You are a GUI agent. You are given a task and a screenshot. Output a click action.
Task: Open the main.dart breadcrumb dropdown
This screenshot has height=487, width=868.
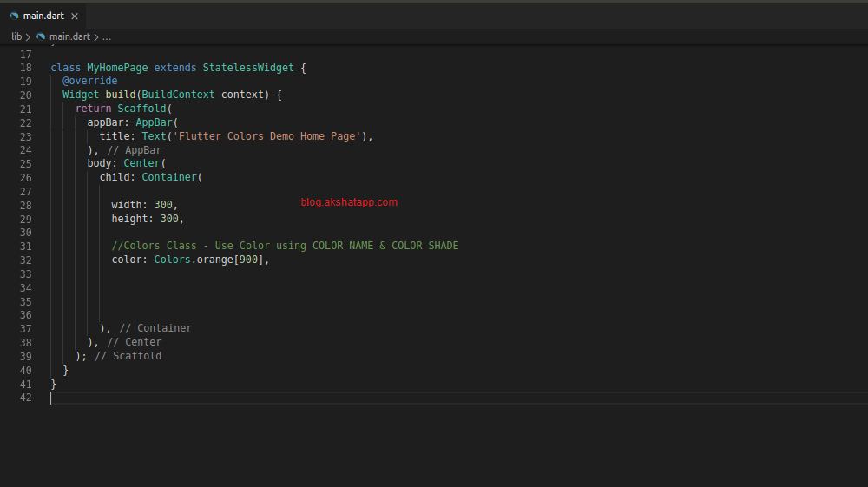point(69,36)
